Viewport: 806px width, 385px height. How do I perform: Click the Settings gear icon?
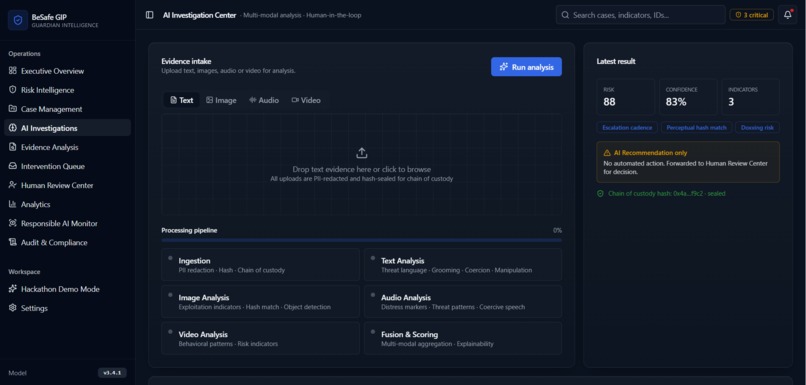click(13, 308)
